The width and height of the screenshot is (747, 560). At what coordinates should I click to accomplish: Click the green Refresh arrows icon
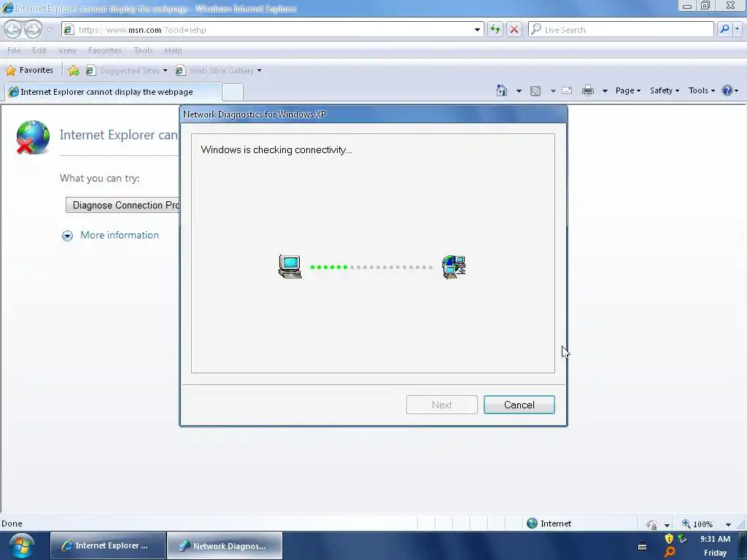(495, 29)
